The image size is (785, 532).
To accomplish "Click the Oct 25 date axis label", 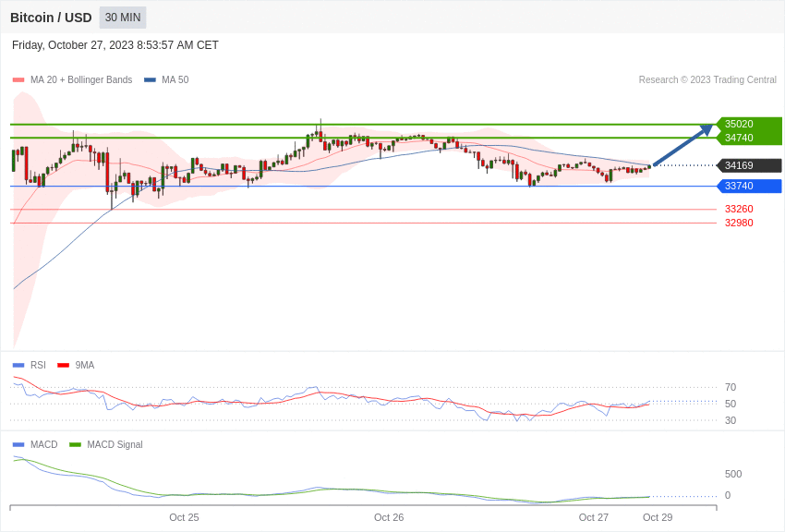I will pos(184,517).
